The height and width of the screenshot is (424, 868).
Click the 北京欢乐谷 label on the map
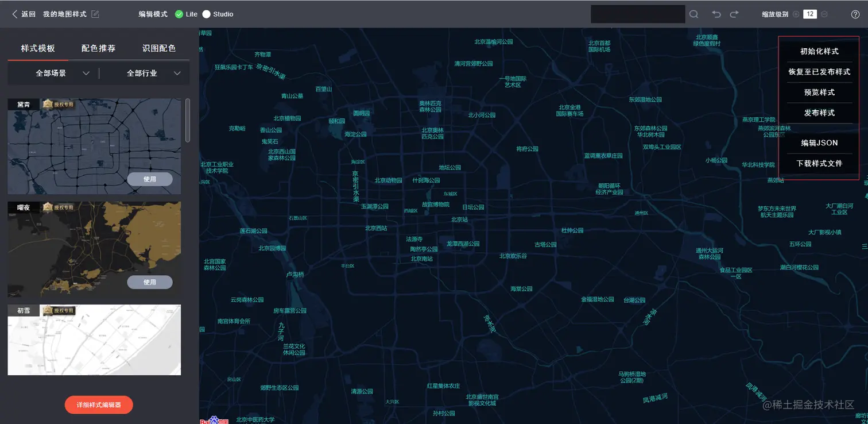pos(513,256)
